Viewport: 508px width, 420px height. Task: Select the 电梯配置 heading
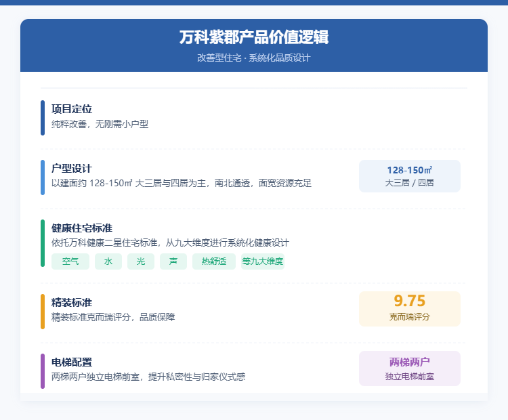[x=72, y=362]
